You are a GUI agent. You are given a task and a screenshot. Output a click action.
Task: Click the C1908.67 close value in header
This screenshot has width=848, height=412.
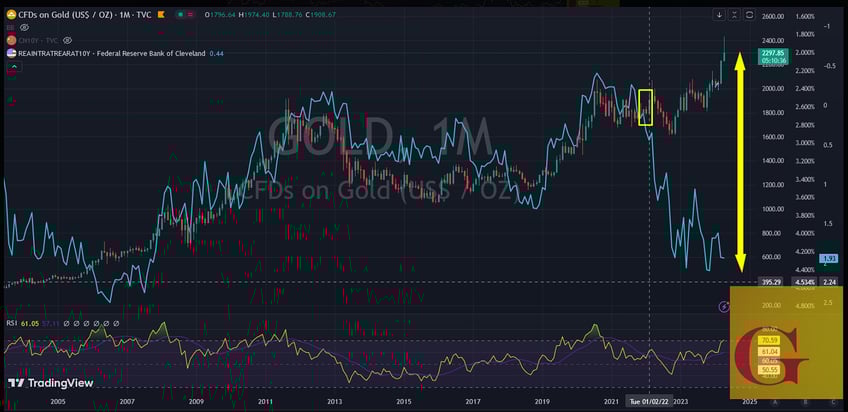point(319,15)
